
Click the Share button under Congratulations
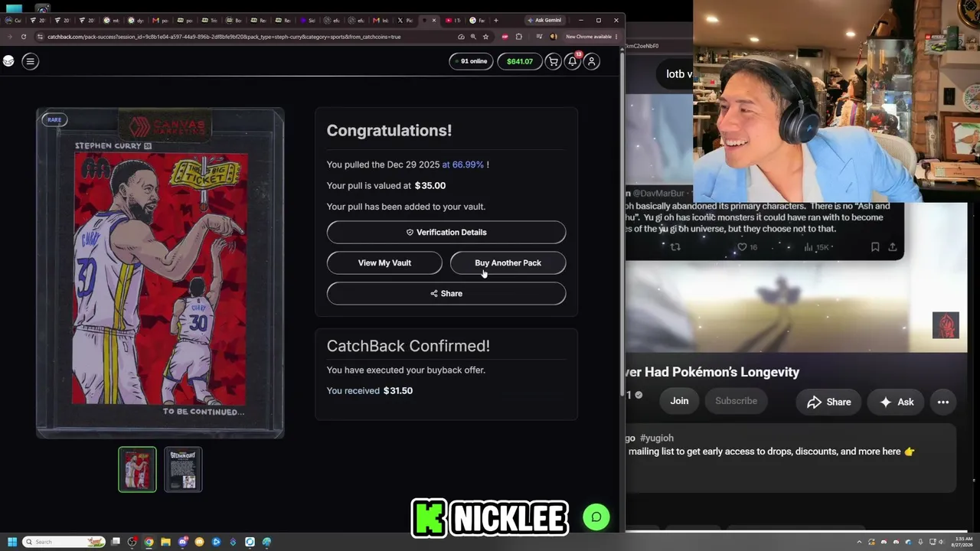pos(446,293)
